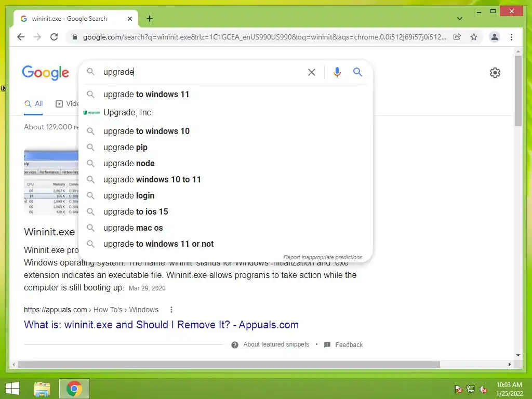Click the horizontal scrollbar thumb
This screenshot has width=532, height=399.
pos(229,364)
